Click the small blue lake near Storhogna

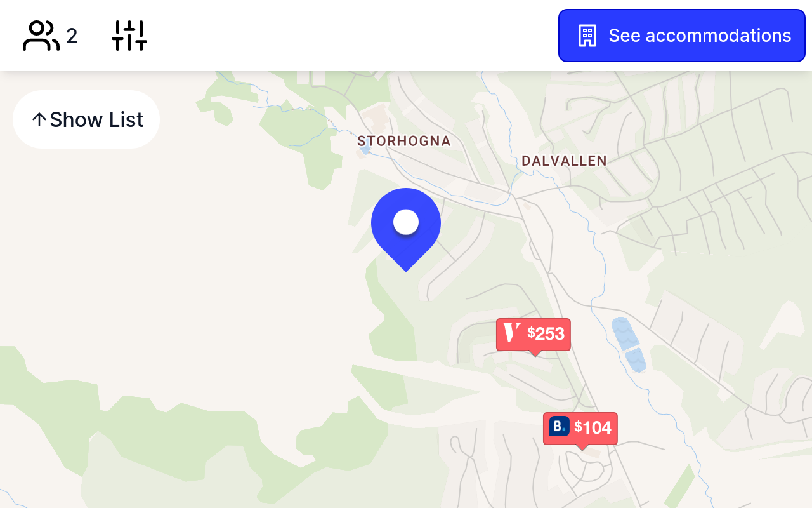[365, 149]
